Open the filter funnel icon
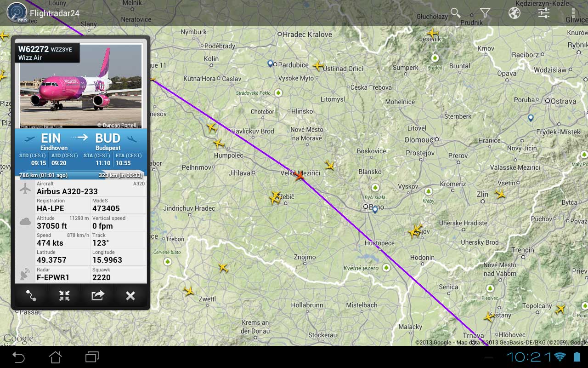The width and height of the screenshot is (588, 368). coord(485,13)
